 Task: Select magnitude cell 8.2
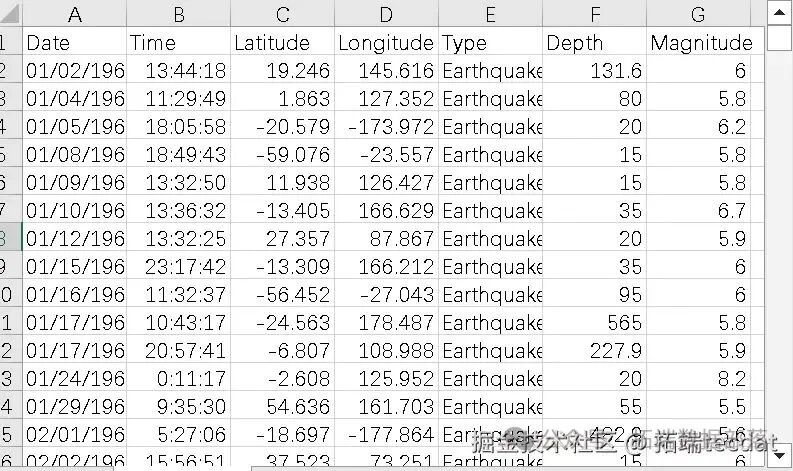pos(698,378)
